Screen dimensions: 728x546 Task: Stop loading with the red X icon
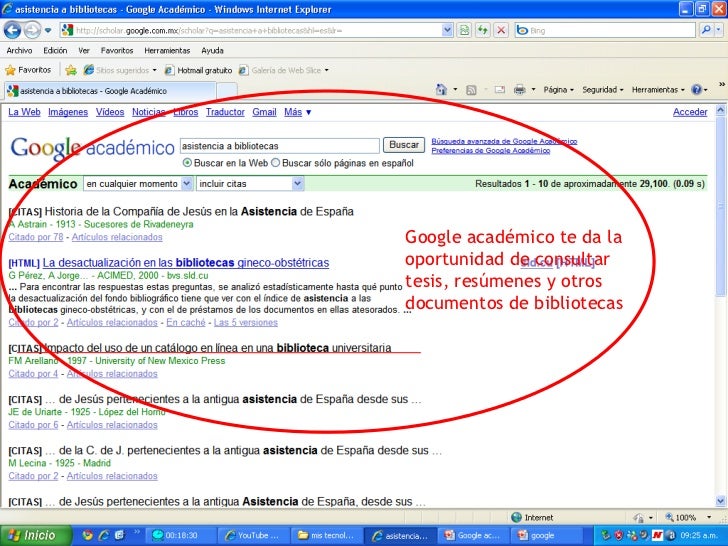[501, 31]
